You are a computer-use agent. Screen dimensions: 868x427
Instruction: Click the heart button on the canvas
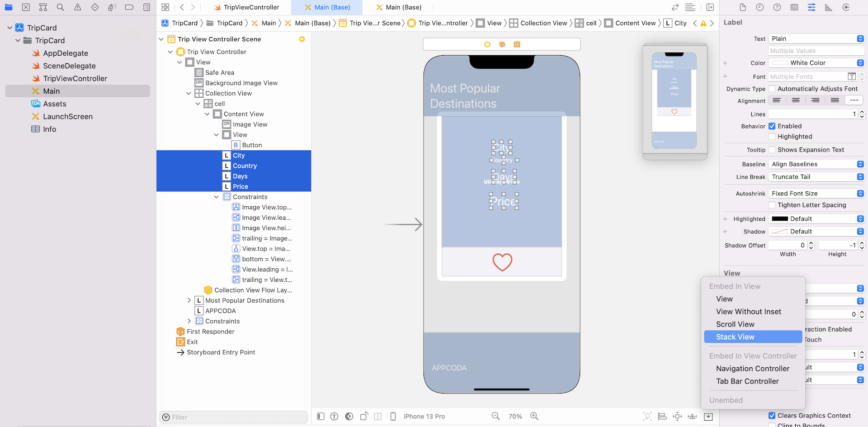coord(502,262)
